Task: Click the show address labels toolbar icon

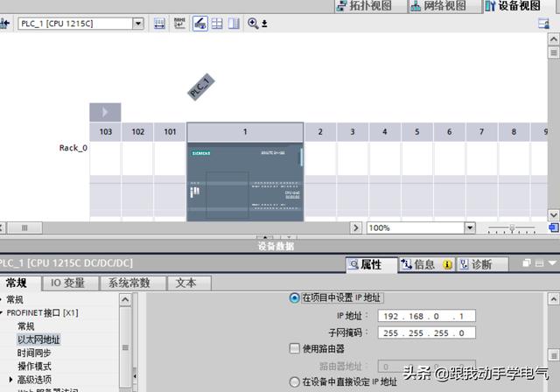Action: coord(159,24)
